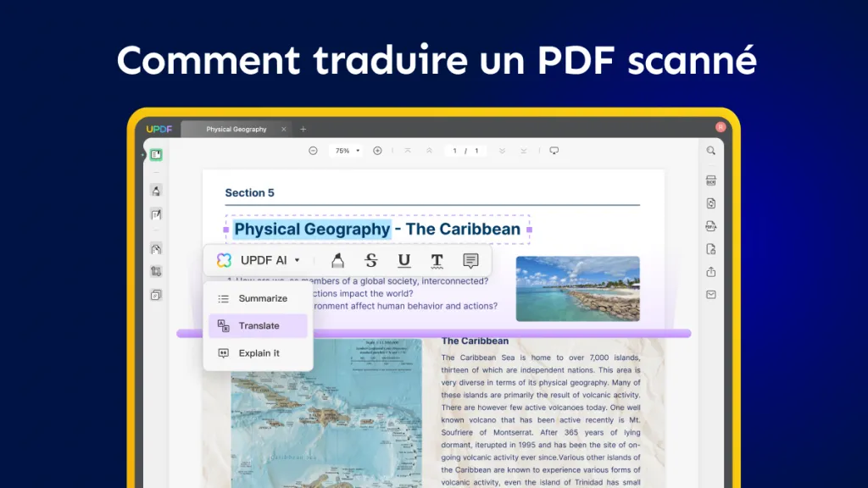
Task: Run OCR on the scanned document
Action: coord(710,180)
